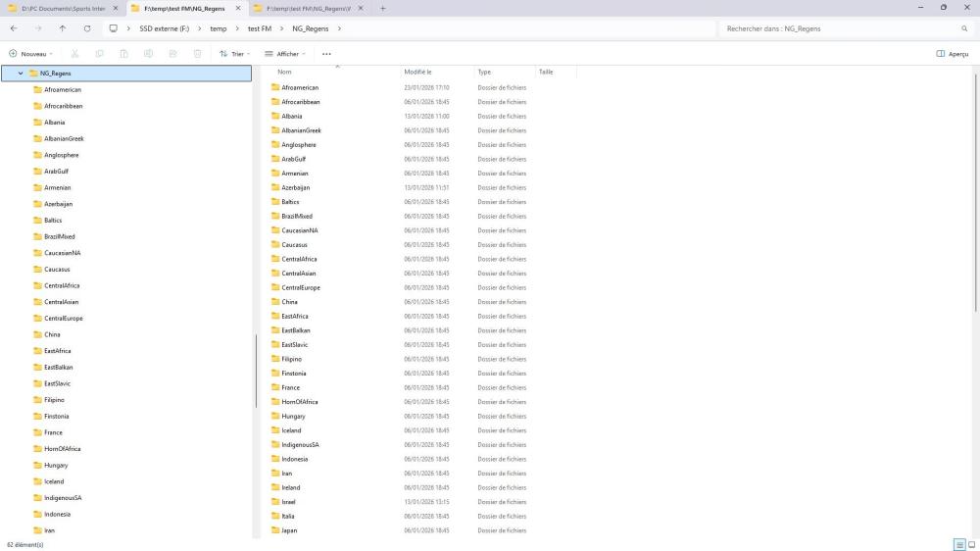The width and height of the screenshot is (980, 551).
Task: Select Finstonia folder in file list
Action: pyautogui.click(x=294, y=374)
